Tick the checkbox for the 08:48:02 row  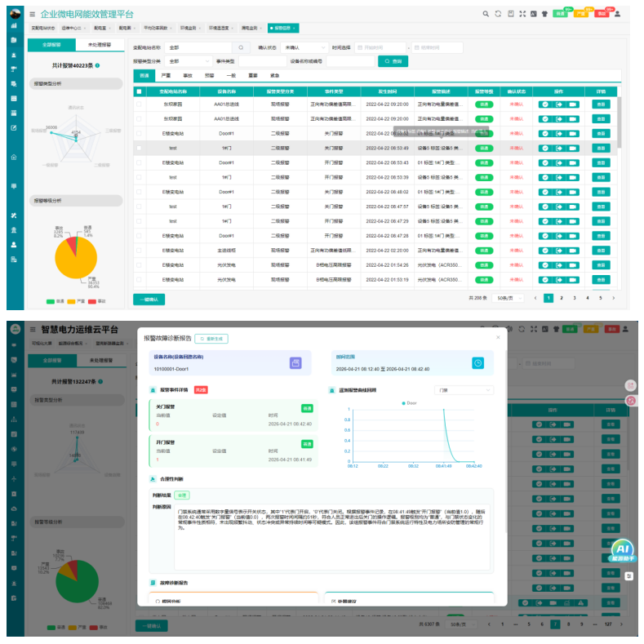point(140,192)
